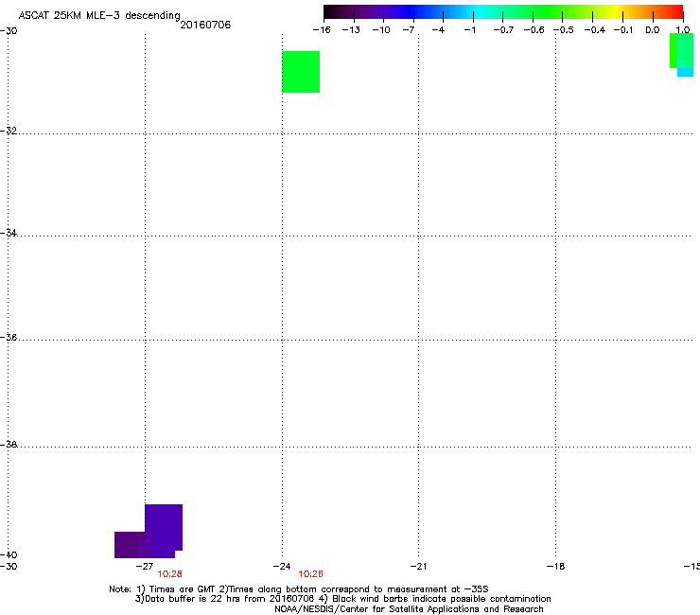Click the dark purple data cell left of -27
Screen dimensions: 700x615
130,544
